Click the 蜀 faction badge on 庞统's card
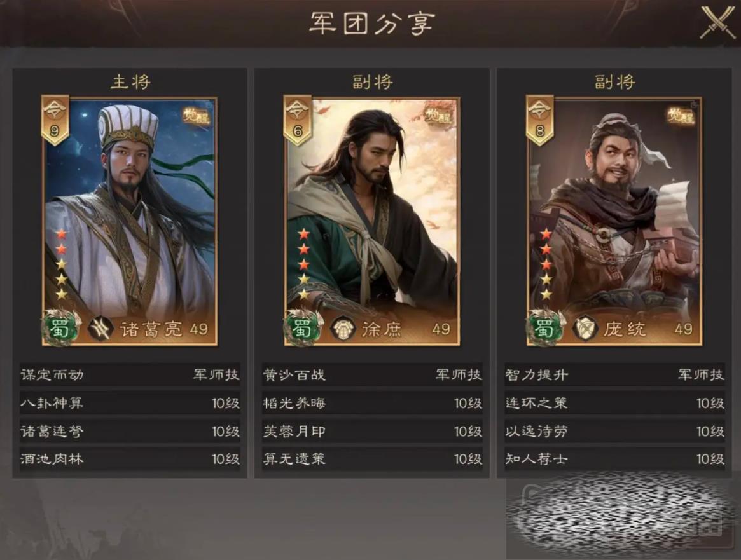741x560 pixels. click(544, 328)
